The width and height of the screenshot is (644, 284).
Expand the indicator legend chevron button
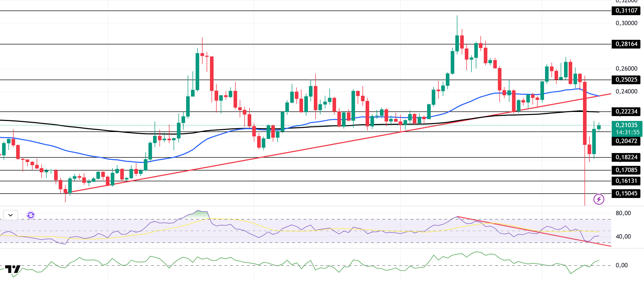point(11,215)
